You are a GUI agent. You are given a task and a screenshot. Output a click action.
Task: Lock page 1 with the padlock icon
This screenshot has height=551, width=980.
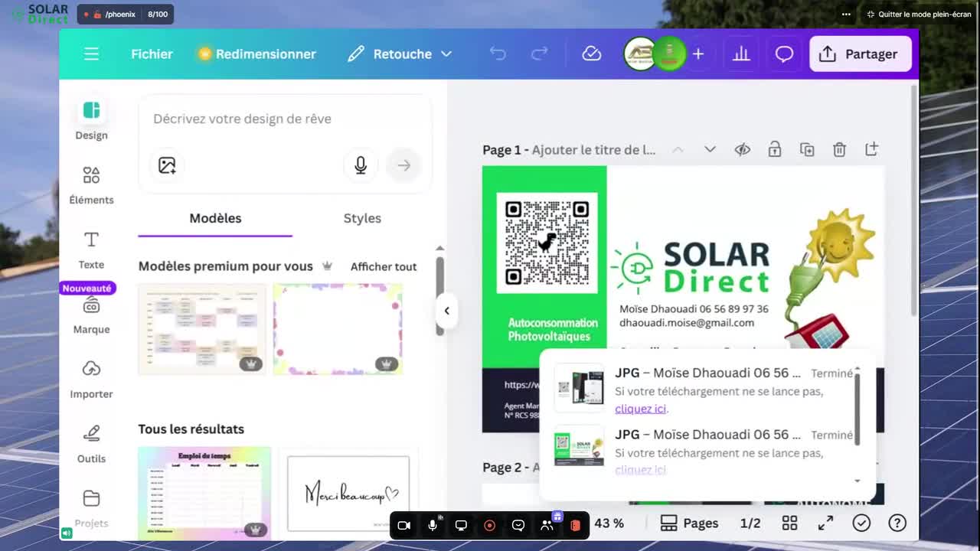coord(775,149)
